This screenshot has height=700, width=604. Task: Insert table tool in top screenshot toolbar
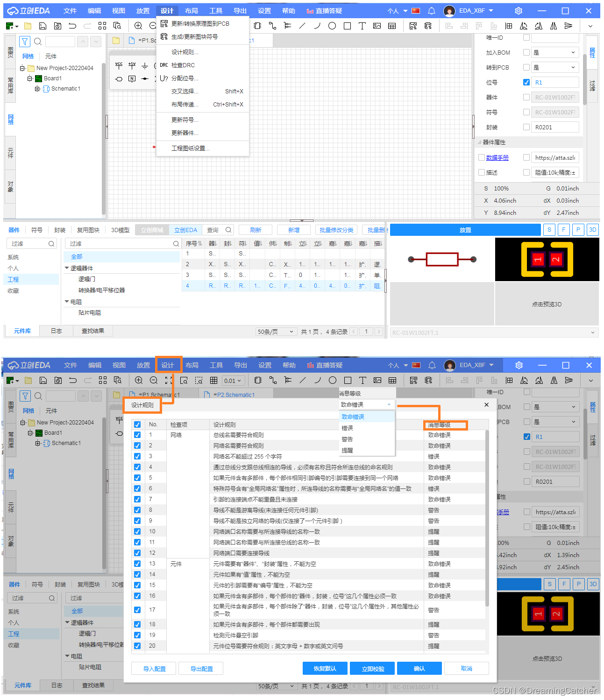click(x=392, y=26)
